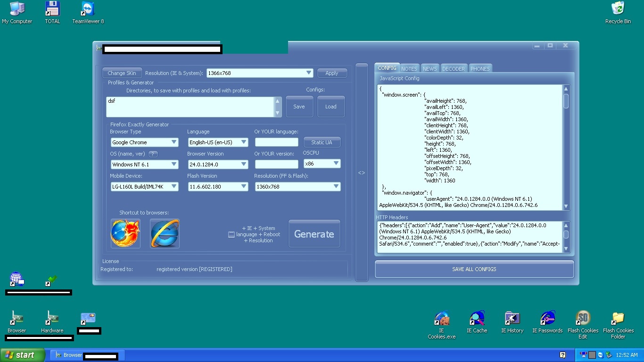Click the Load configs button
The height and width of the screenshot is (362, 644).
coord(331,107)
